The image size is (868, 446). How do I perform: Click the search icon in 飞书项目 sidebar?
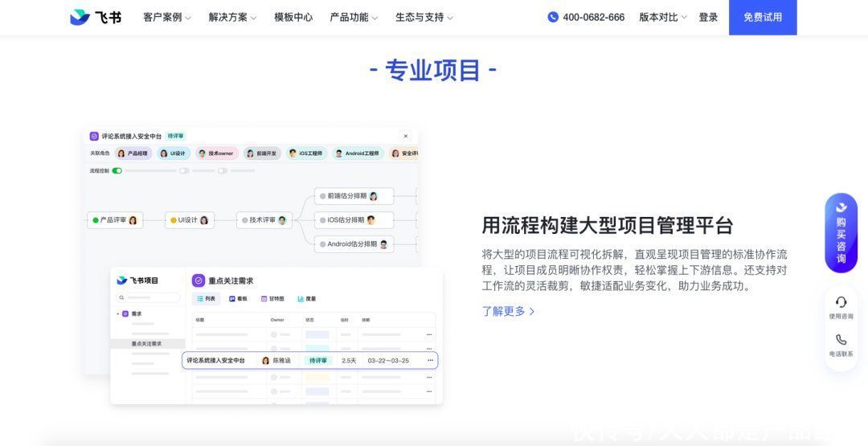(x=121, y=297)
